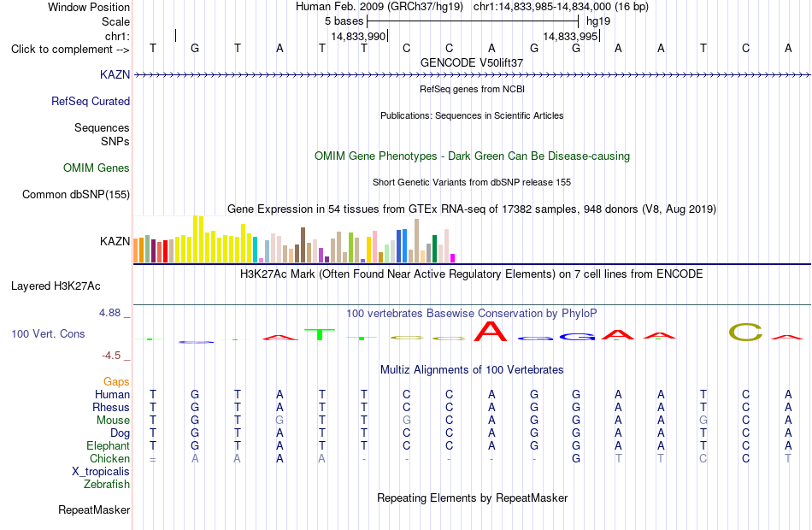Open Repeating Elements by RepeatMasker title

[x=472, y=498]
